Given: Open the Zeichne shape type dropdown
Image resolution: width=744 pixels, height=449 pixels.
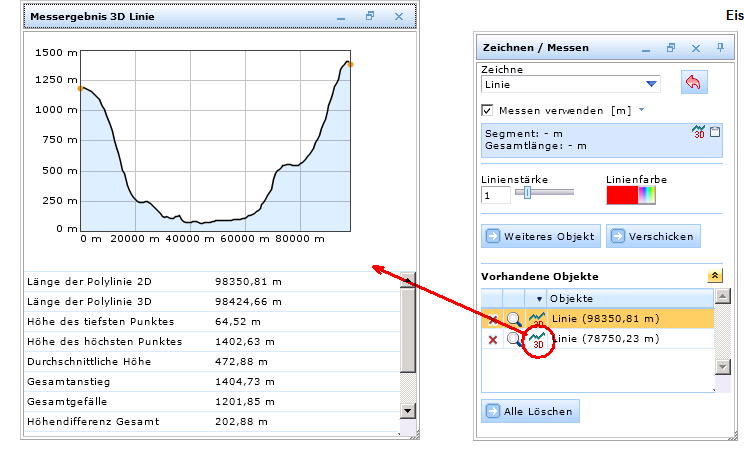Looking at the screenshot, I should point(652,84).
